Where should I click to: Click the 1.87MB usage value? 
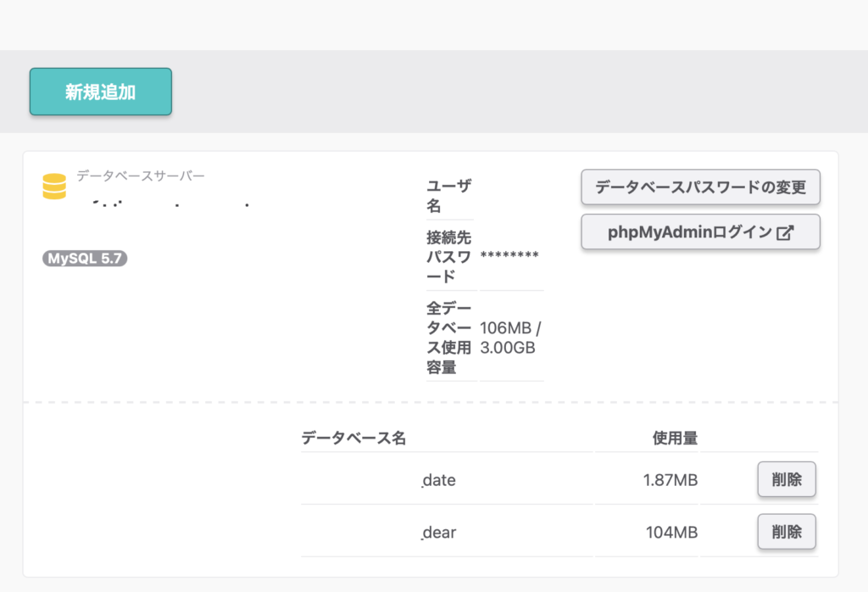[x=670, y=480]
